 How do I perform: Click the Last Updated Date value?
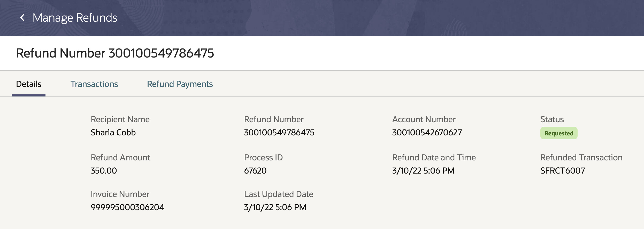click(275, 207)
